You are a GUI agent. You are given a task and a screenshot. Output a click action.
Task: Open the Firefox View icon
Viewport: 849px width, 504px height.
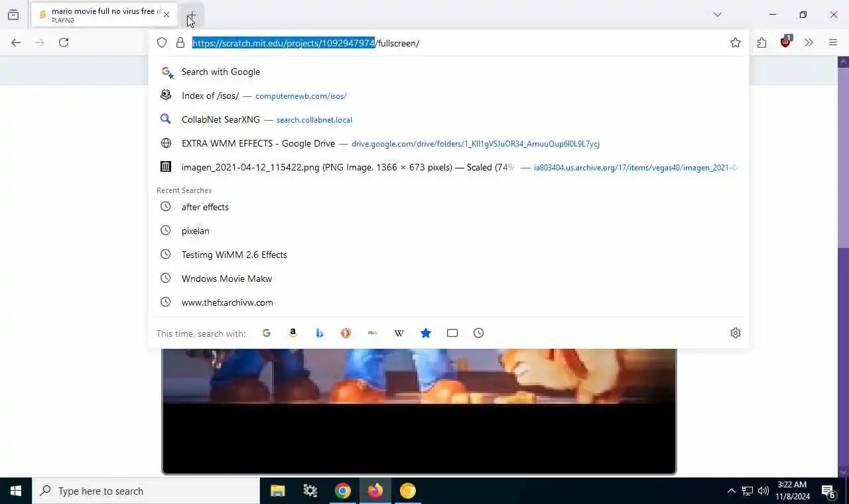tap(13, 15)
